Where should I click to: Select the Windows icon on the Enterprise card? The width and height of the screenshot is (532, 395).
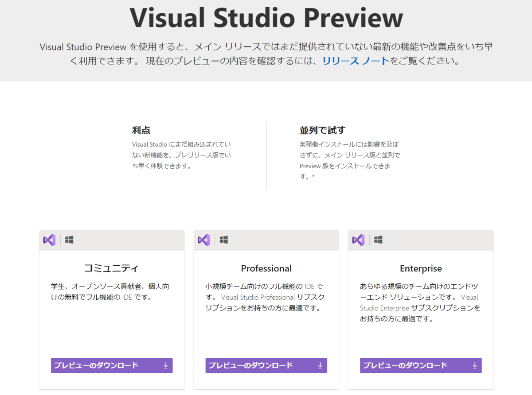(x=377, y=240)
